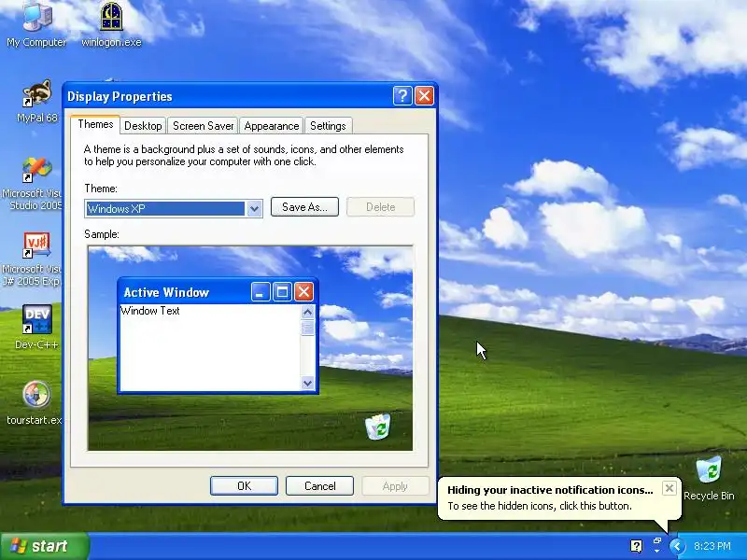
Task: Click the Recycle Bin in the theme sample
Action: pyautogui.click(x=378, y=427)
